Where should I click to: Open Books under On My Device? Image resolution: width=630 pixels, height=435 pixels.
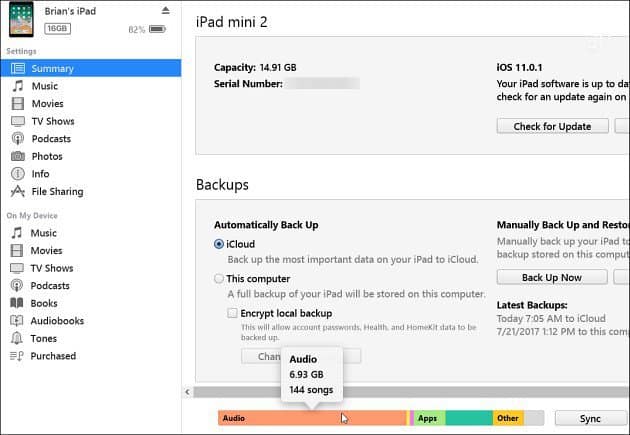(43, 303)
